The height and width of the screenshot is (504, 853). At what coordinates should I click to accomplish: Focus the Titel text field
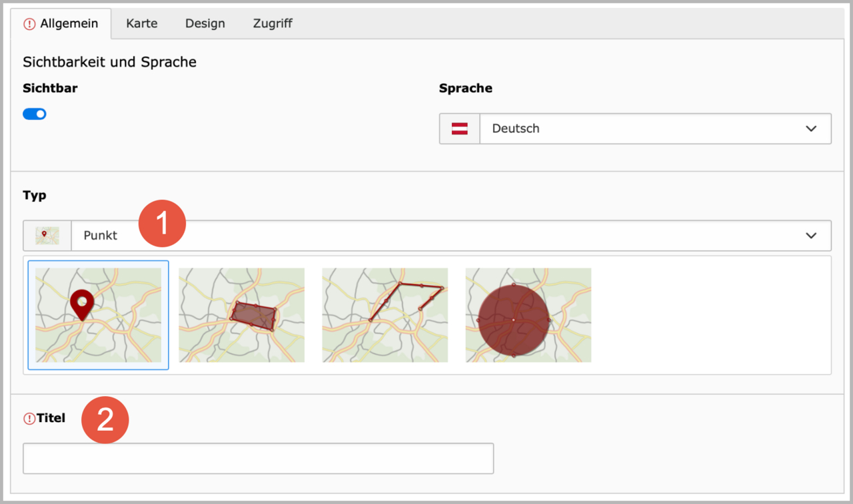[259, 459]
